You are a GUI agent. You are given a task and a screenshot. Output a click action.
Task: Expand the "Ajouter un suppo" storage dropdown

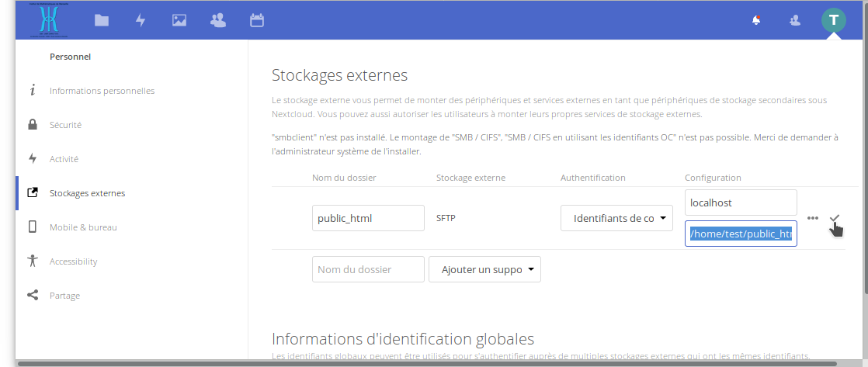[484, 269]
